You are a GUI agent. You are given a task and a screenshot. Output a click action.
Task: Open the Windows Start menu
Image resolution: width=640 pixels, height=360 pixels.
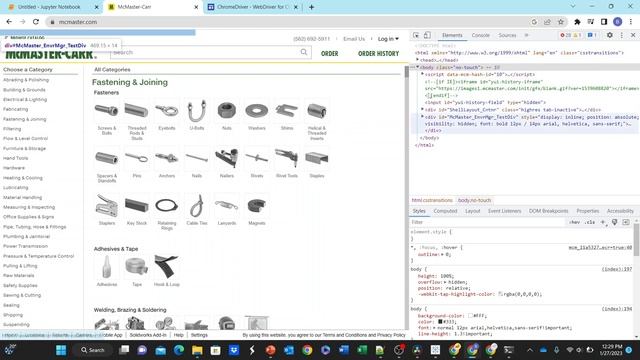click(x=61, y=350)
